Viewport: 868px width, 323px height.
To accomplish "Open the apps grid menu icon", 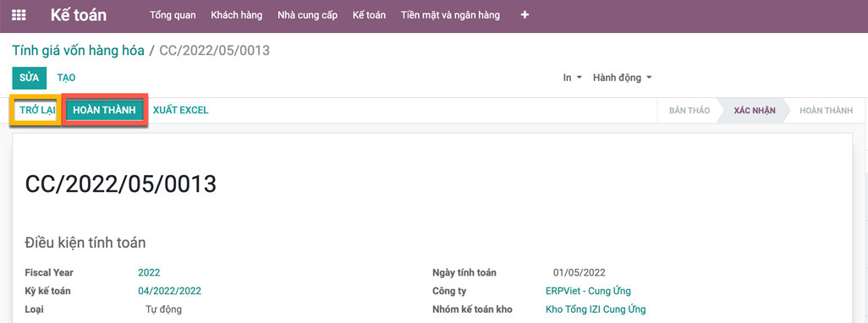I will [x=19, y=15].
